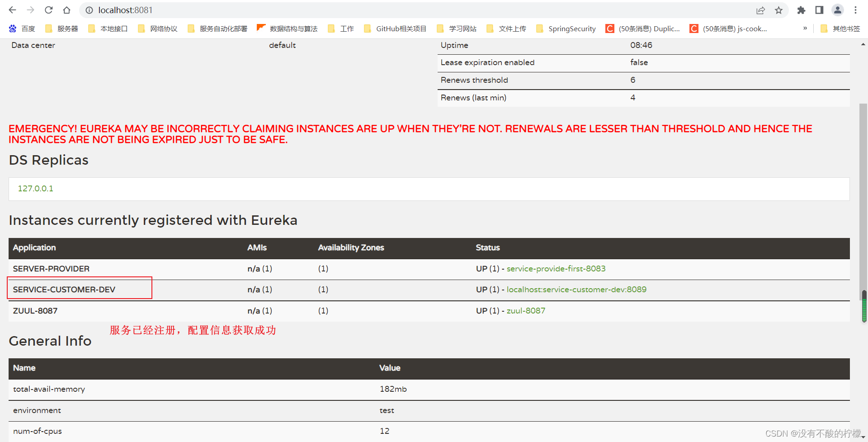Image resolution: width=868 pixels, height=442 pixels.
Task: Click the num-of-cpus row name
Action: point(38,431)
